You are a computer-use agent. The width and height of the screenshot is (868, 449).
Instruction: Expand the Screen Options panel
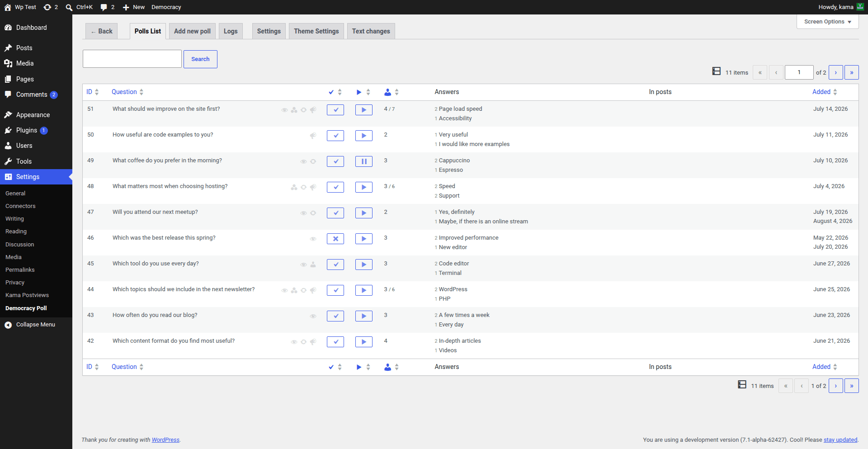point(827,22)
